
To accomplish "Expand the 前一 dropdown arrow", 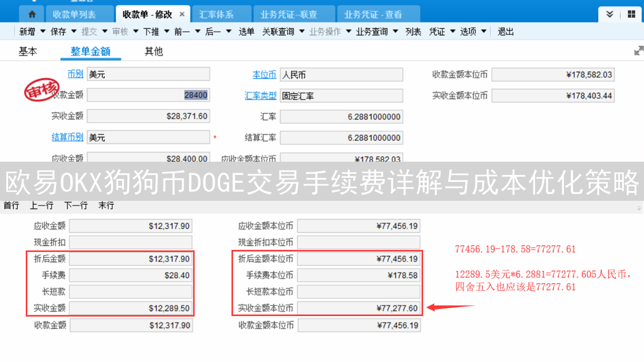I will point(198,32).
